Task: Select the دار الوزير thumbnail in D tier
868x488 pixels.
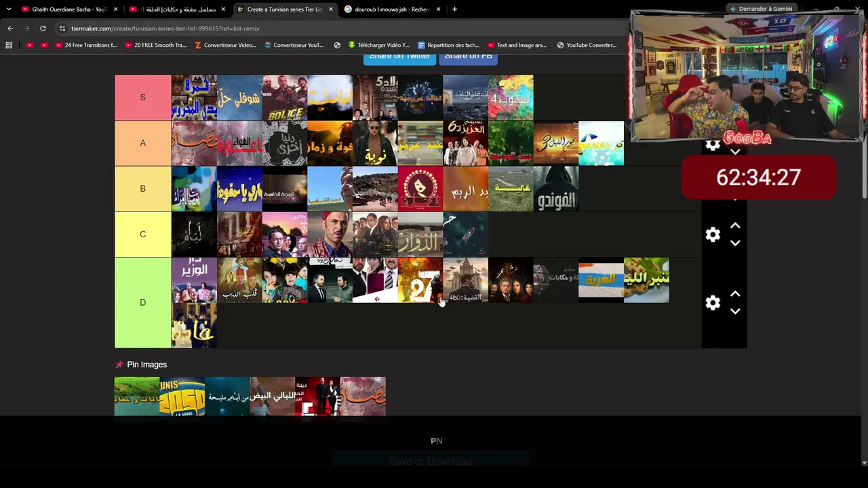Action: tap(194, 280)
